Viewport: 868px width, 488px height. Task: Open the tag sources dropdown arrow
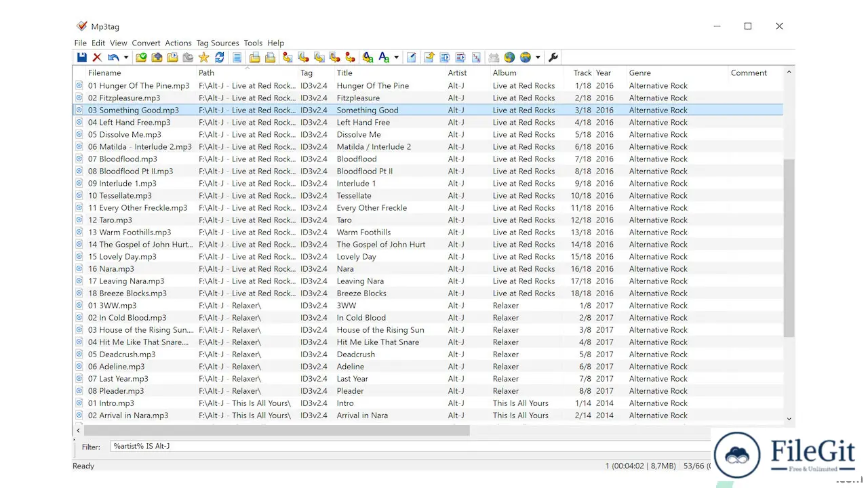538,58
